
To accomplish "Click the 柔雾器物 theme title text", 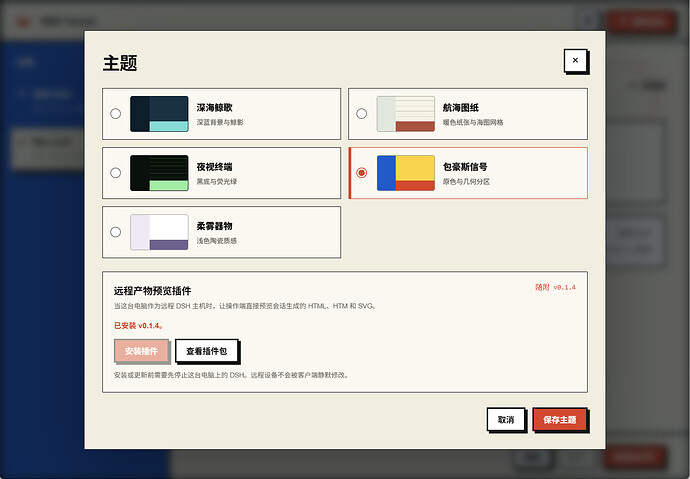I will pyautogui.click(x=214, y=226).
